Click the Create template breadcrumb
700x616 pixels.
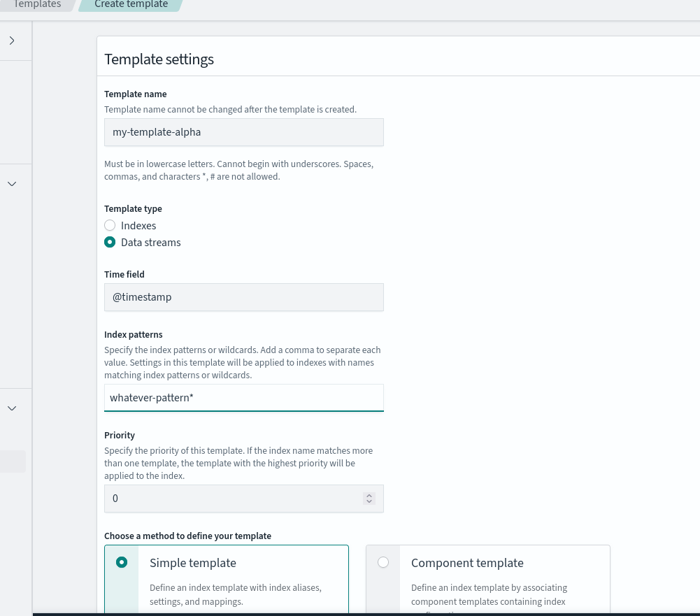point(131,4)
